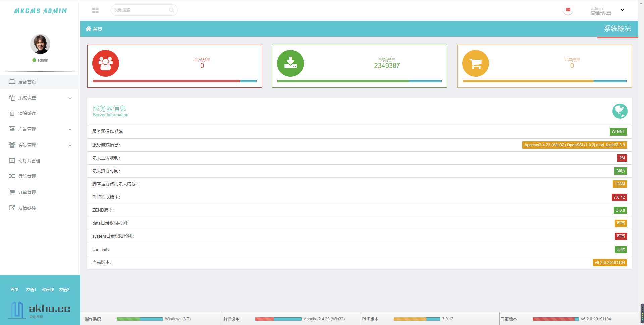Click the akhu.cc logo at sidebar bottom

click(x=40, y=310)
